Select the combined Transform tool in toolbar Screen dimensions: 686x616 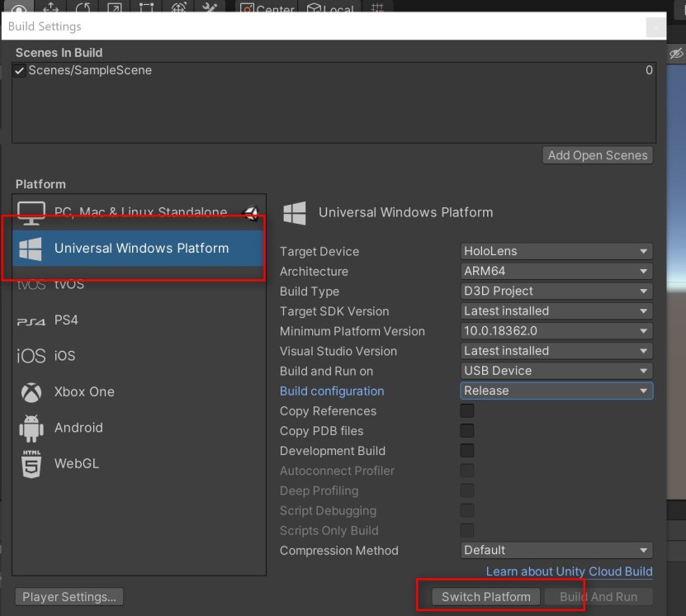click(x=178, y=7)
